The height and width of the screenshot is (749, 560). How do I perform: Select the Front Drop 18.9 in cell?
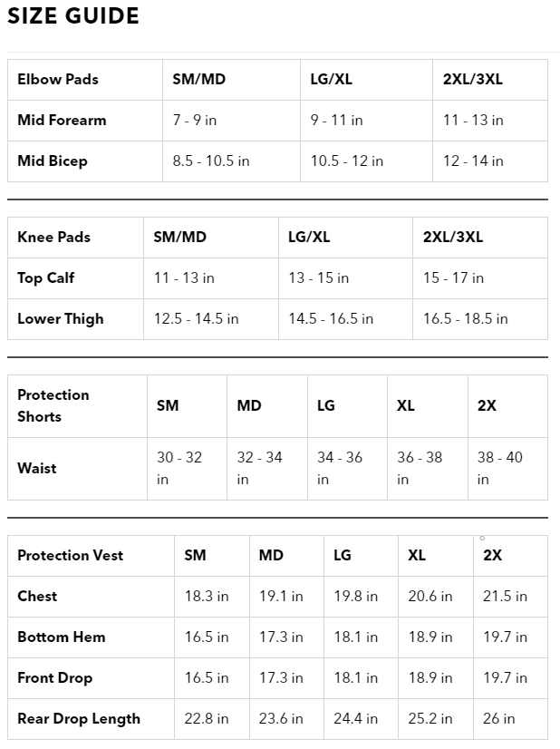(435, 678)
